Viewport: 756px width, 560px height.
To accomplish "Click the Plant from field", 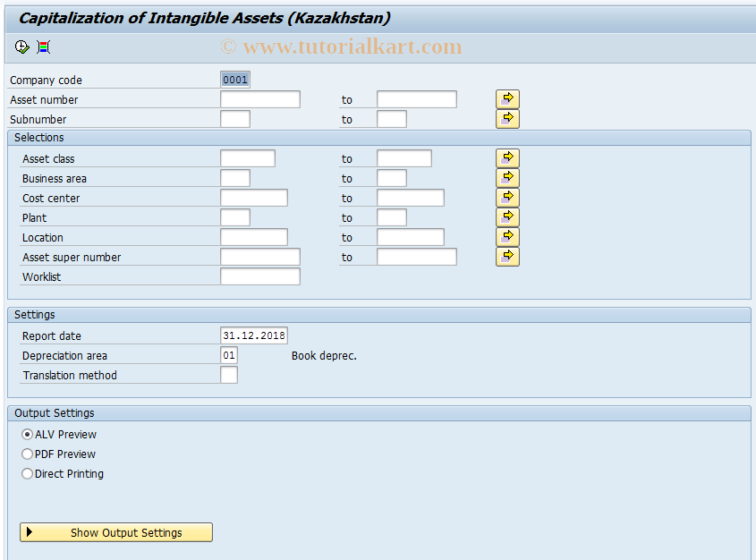I will pos(235,218).
